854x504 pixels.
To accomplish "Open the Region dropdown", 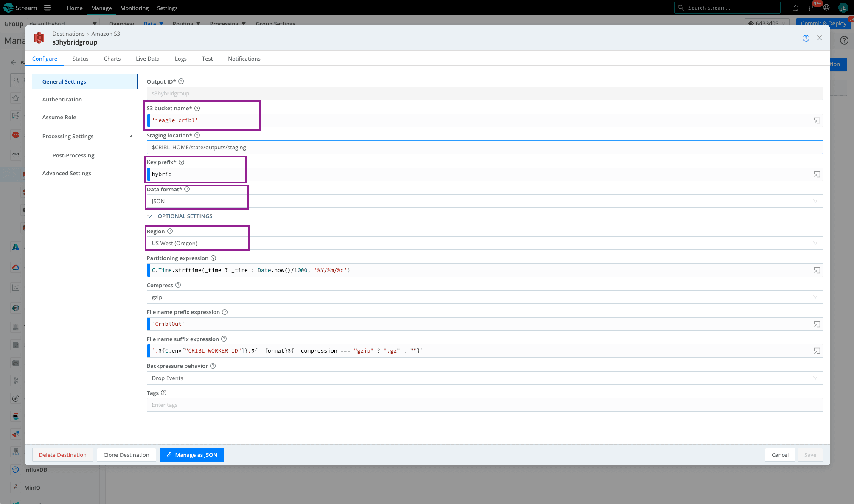I will (x=484, y=243).
